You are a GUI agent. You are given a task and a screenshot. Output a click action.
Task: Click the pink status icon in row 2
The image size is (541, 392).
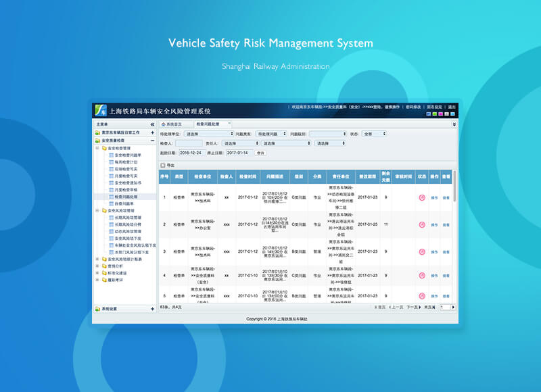[422, 224]
